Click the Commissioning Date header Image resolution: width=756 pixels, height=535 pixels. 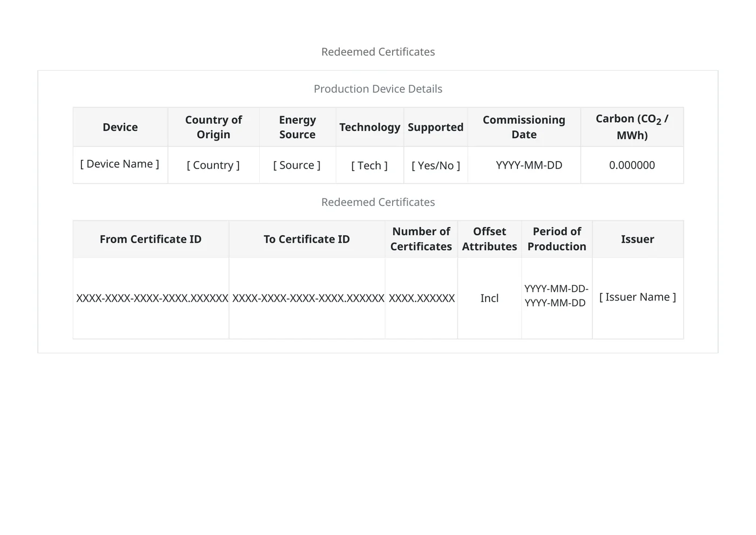click(x=524, y=127)
